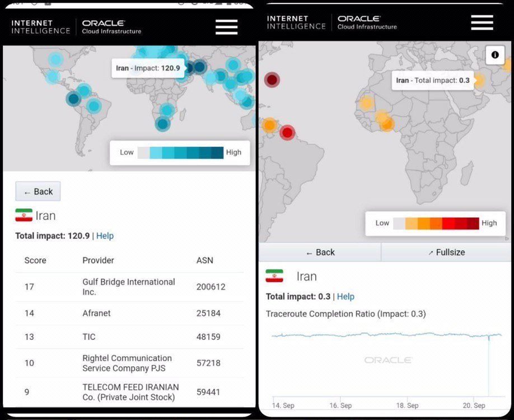Viewport: 514px width, 420px height.
Task: Click the darkest blue legend swatch
Action: (x=217, y=152)
